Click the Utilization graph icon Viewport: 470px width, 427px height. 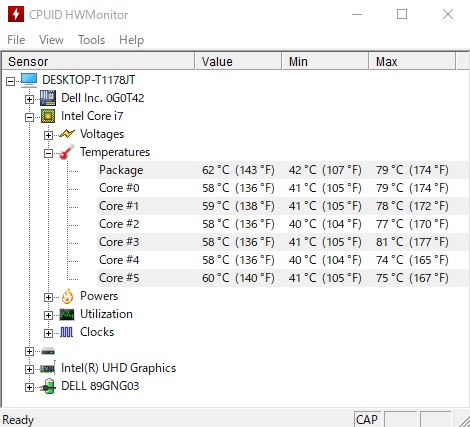(67, 314)
